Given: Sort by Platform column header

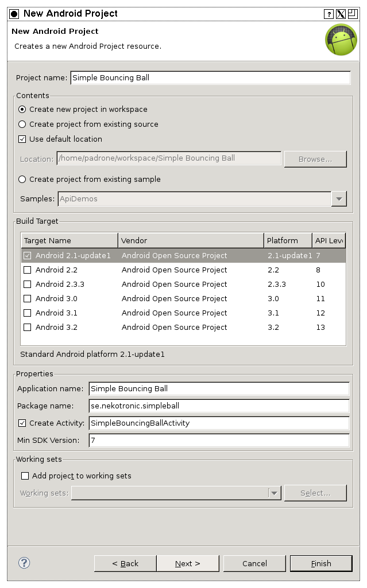Looking at the screenshot, I should point(288,241).
